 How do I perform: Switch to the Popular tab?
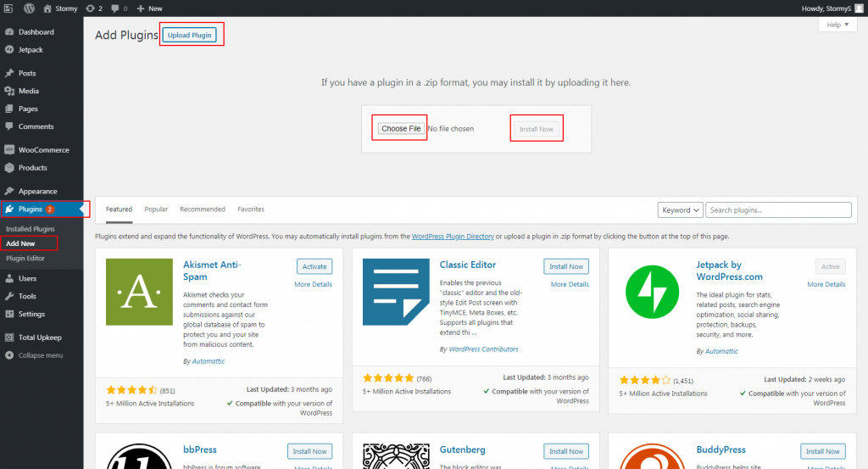coord(156,209)
